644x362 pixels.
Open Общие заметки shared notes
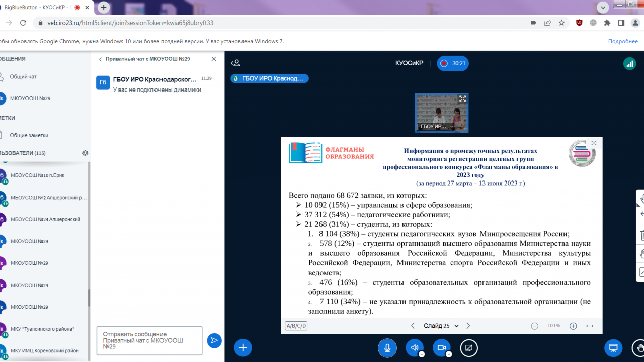coord(29,135)
